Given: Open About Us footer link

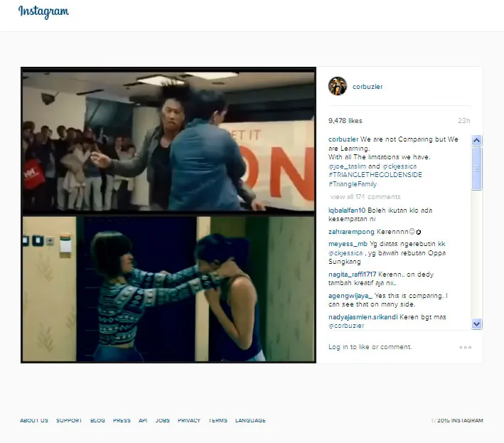Looking at the screenshot, I should 34,420.
